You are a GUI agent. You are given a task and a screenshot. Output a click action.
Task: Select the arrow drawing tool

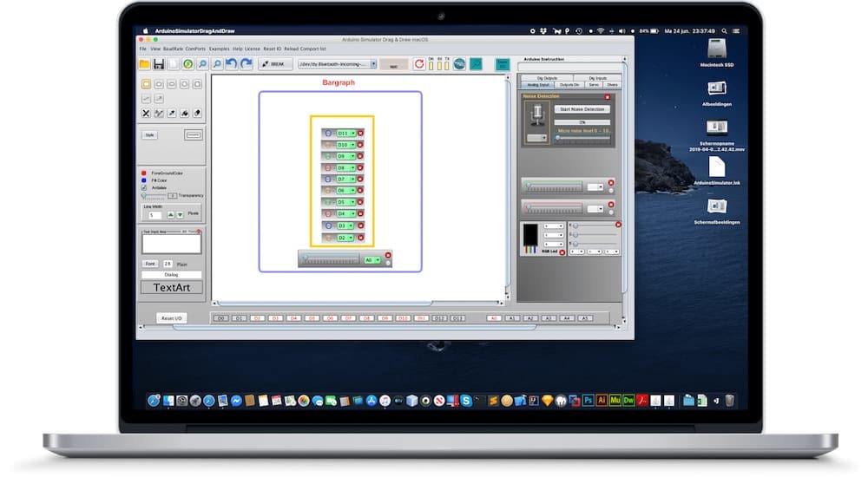pos(159,99)
